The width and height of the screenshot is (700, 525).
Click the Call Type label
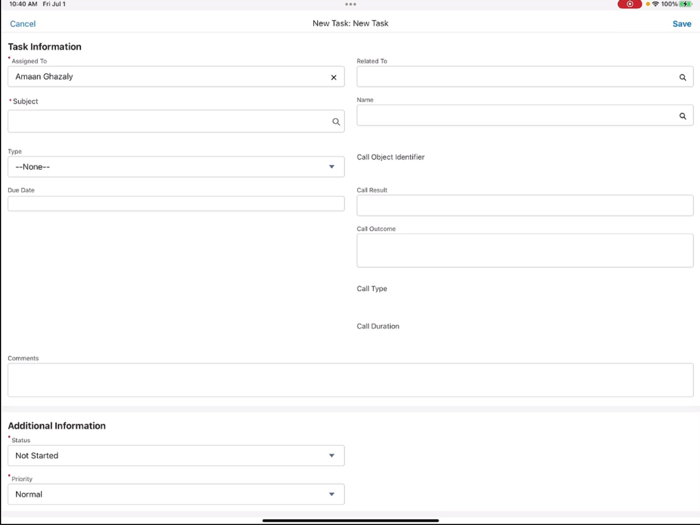coord(372,289)
